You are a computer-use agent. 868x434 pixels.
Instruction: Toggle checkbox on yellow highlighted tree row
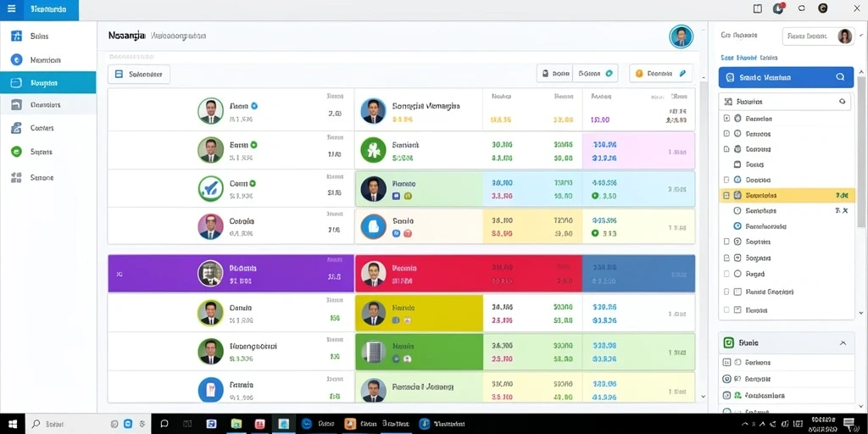tap(726, 196)
